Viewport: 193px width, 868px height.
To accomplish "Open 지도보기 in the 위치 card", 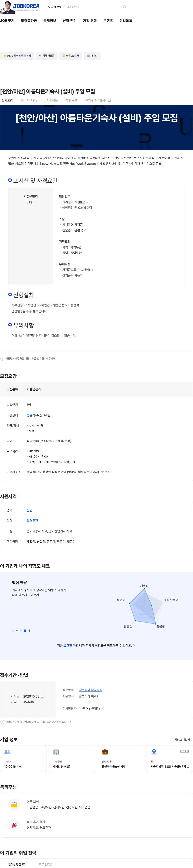I will point(184,751).
